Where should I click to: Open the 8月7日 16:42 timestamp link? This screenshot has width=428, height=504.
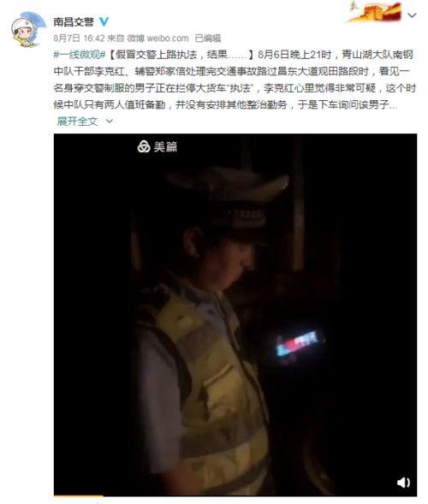79,39
